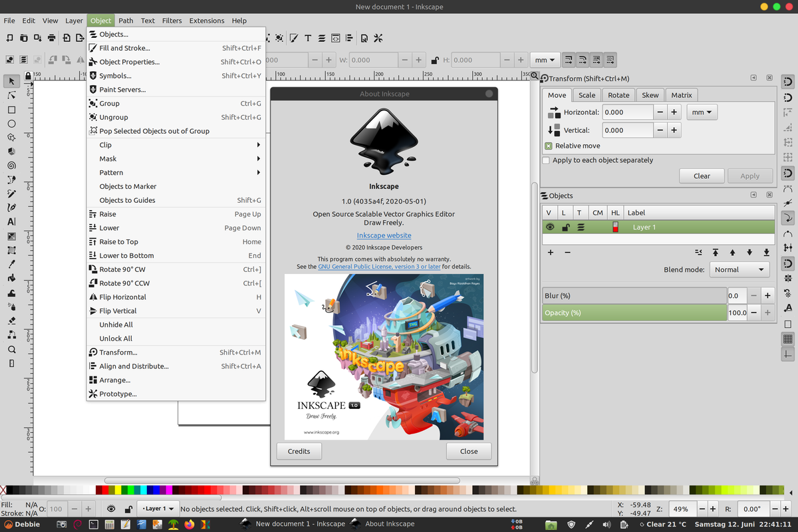Screen dimensions: 798x532
Task: Toggle move patterns with object button
Action: point(610,60)
